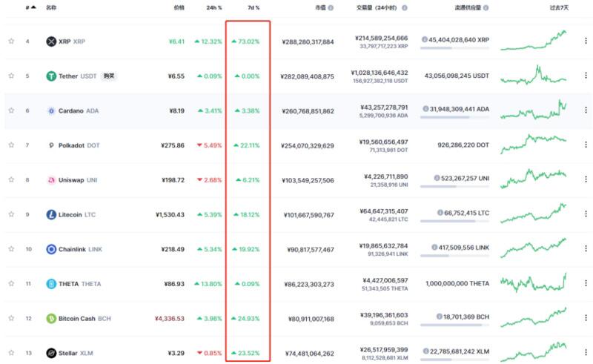
Task: Click the Bitcoin Cash coin logo
Action: (51, 319)
